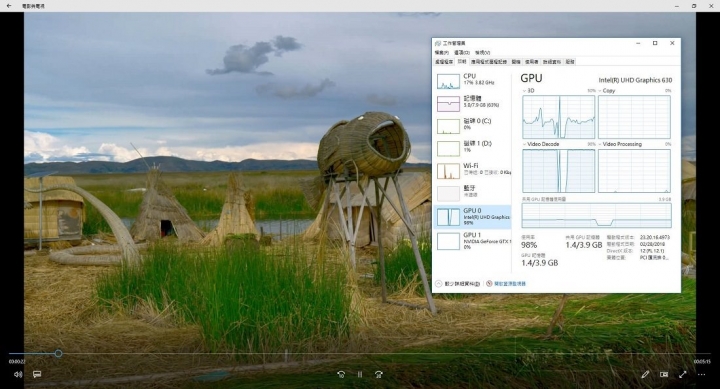
Task: Switch to the Services (服務) tab
Action: (x=570, y=62)
